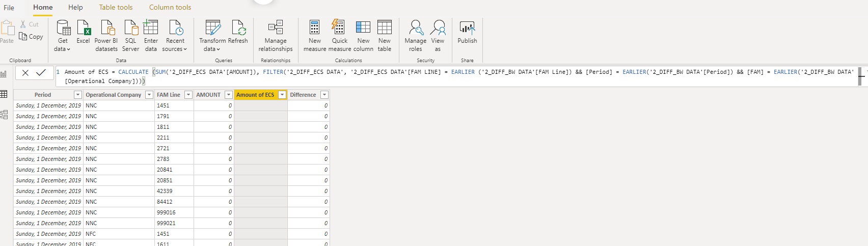
Task: Select the Operational Company column header
Action: tap(114, 95)
